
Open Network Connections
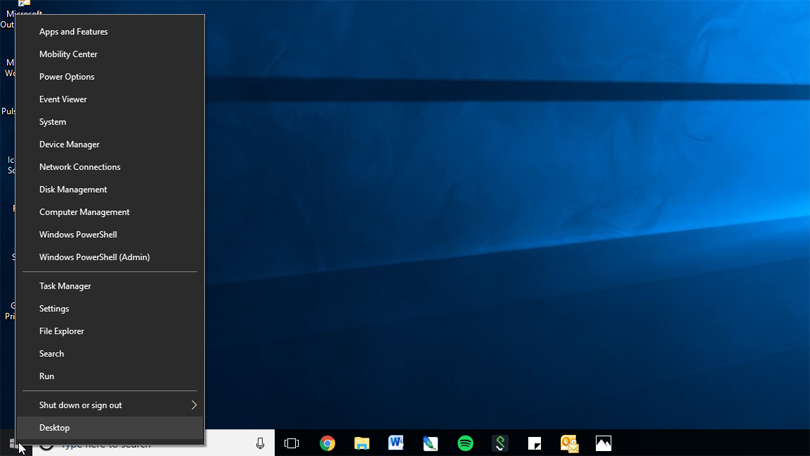pos(79,167)
